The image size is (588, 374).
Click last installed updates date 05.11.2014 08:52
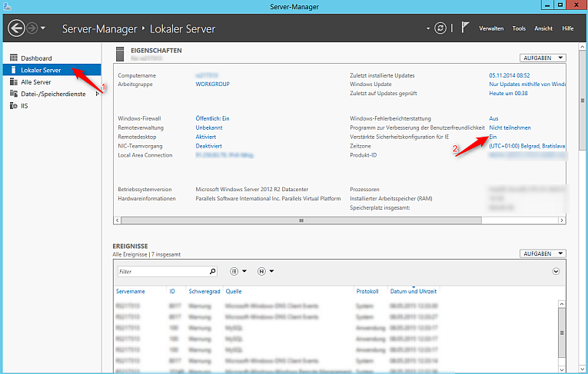[x=510, y=75]
